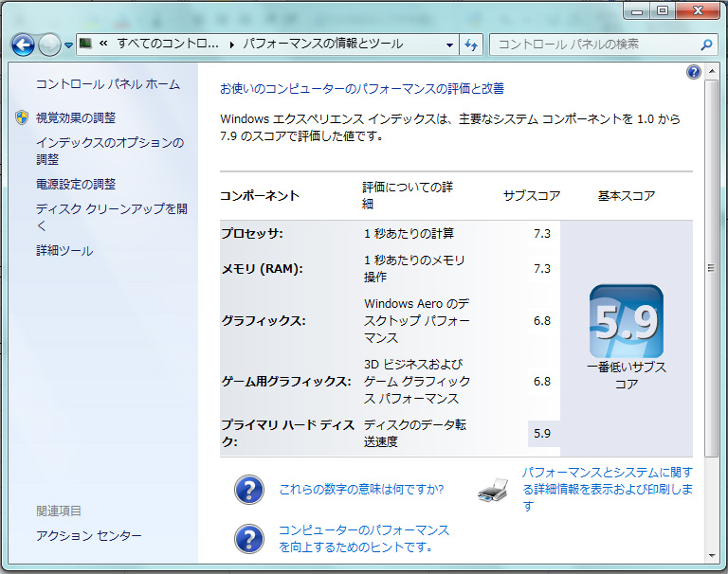Maximize the window
This screenshot has height=574, width=728.
(x=662, y=11)
